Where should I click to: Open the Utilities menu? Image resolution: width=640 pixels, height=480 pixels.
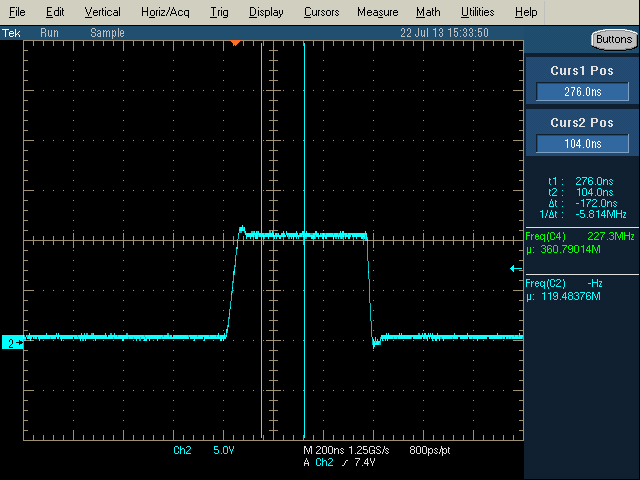coord(478,12)
